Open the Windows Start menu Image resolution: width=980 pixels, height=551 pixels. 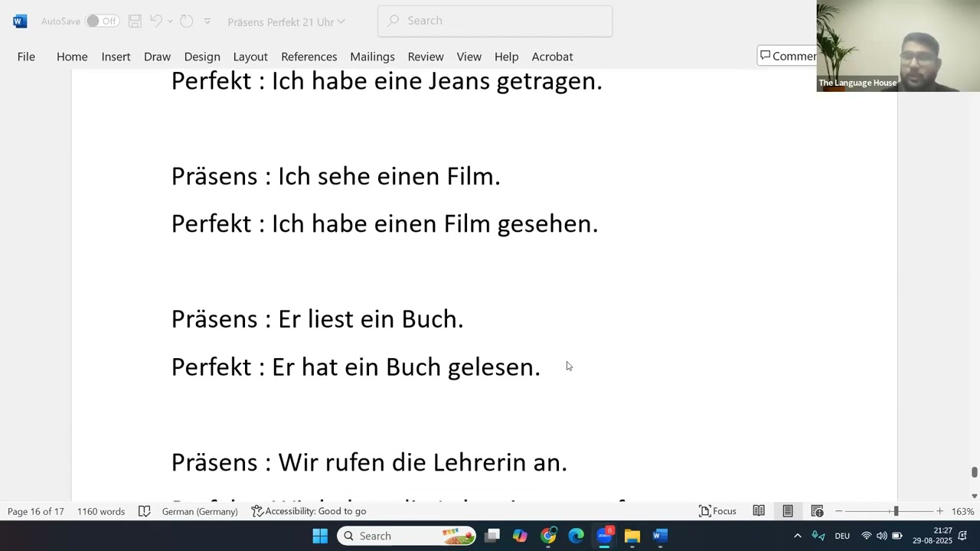(320, 536)
